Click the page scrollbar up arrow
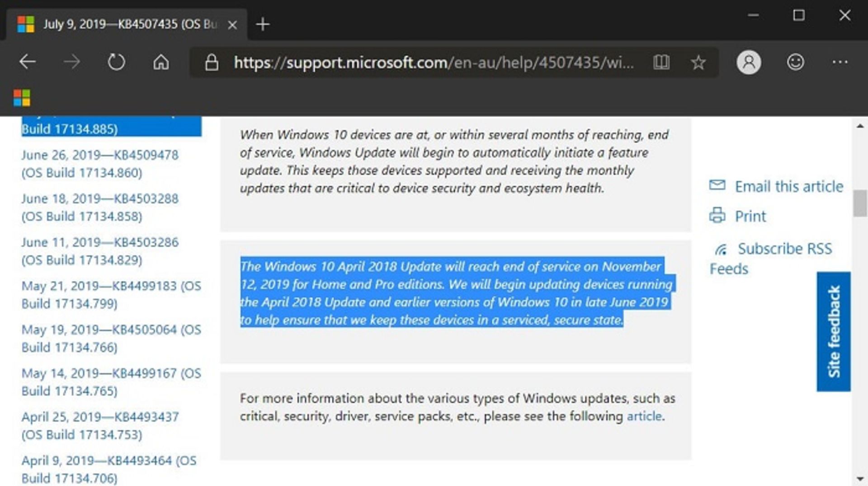Viewport: 868px width, 486px height. point(860,126)
